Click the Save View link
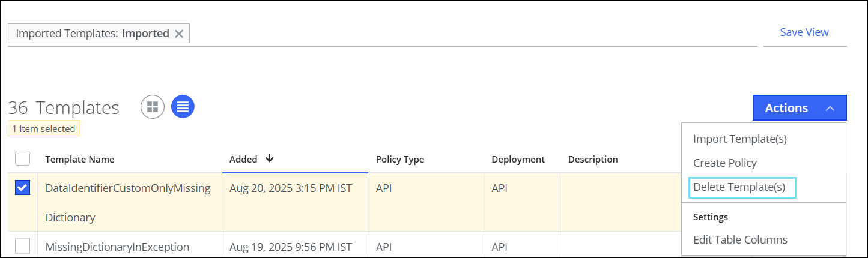The width and height of the screenshot is (868, 258). point(804,32)
